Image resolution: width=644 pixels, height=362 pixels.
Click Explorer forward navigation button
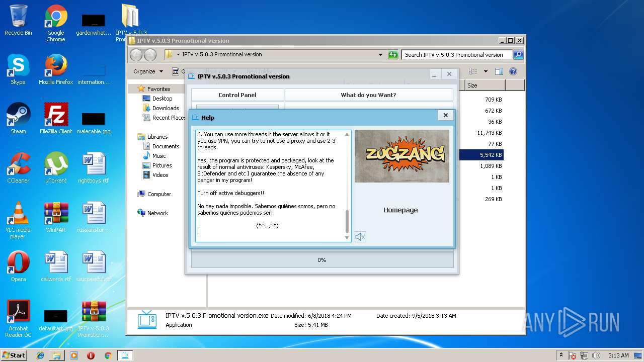(x=150, y=55)
